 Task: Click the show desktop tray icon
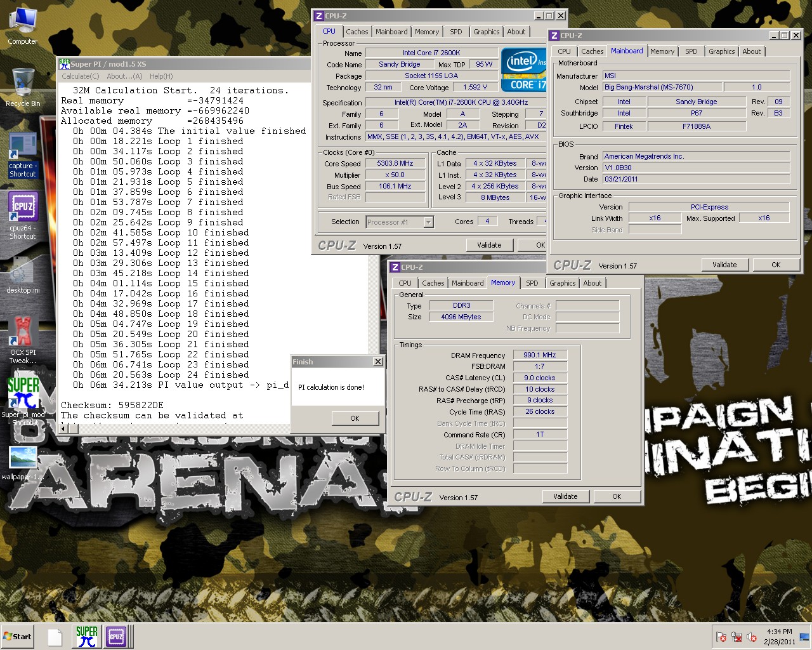[x=804, y=637]
